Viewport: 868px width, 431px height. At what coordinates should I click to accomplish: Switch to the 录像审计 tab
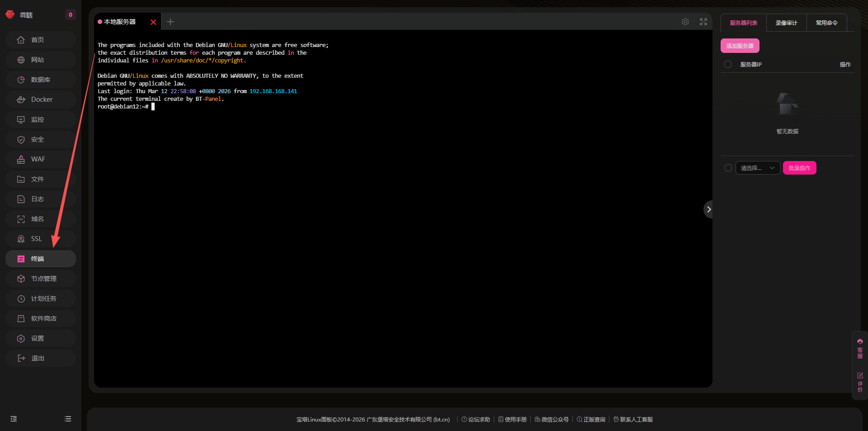pos(786,23)
